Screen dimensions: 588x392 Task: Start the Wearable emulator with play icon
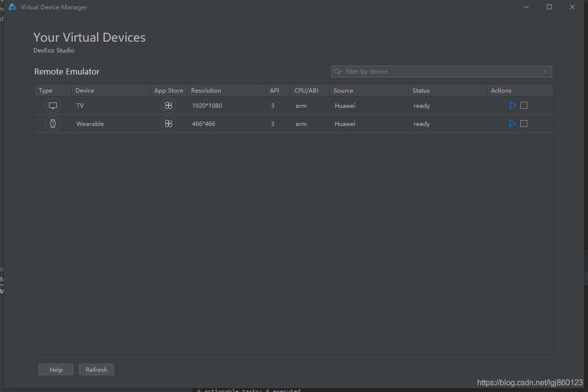click(513, 123)
